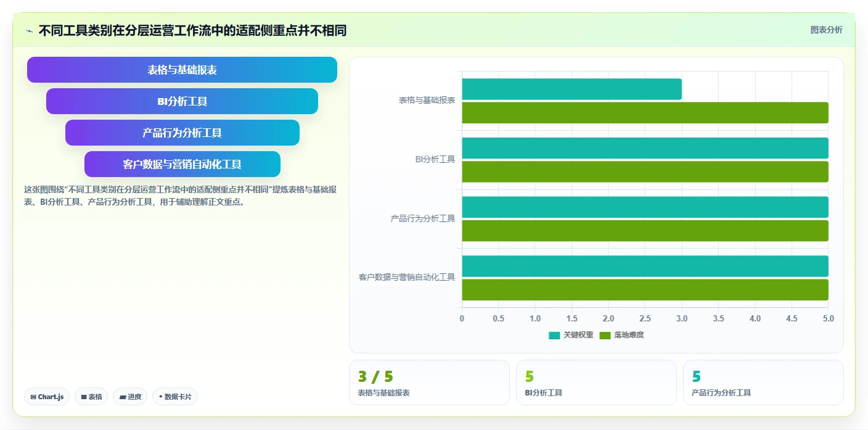Click the green 落地难度 bar for 产品行为分析工具
This screenshot has height=430, width=868.
pos(645,231)
